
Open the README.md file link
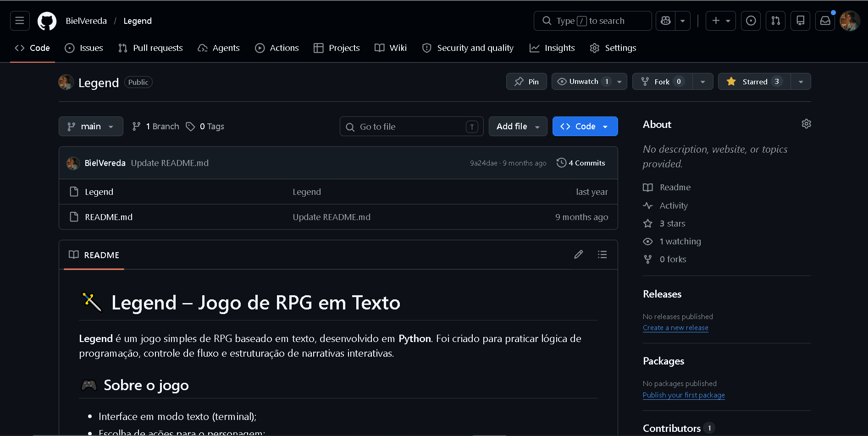(109, 217)
